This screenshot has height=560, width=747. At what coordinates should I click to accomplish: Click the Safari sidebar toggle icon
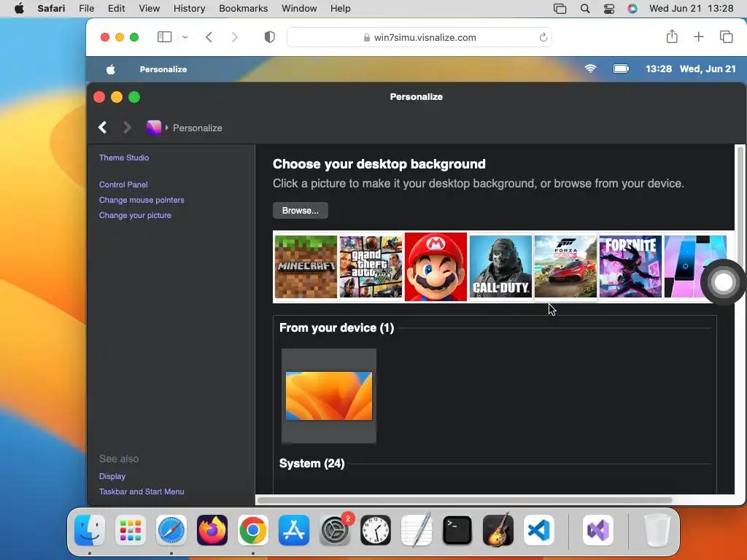tap(164, 37)
